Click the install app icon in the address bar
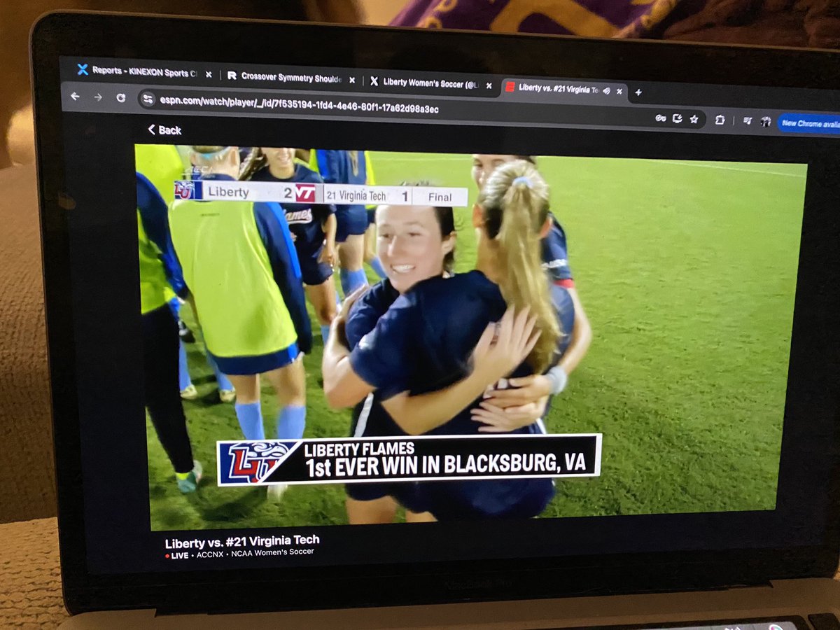Image resolution: width=840 pixels, height=630 pixels. click(677, 119)
